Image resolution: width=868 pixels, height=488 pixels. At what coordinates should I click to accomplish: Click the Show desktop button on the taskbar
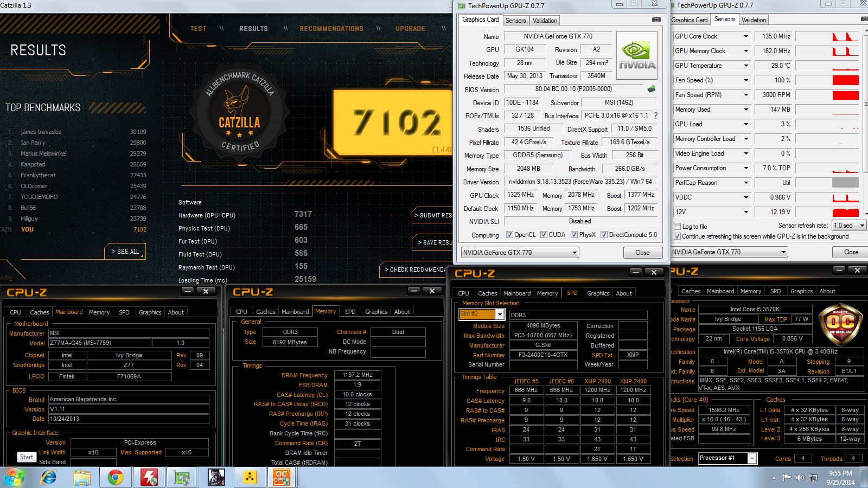tap(865, 478)
